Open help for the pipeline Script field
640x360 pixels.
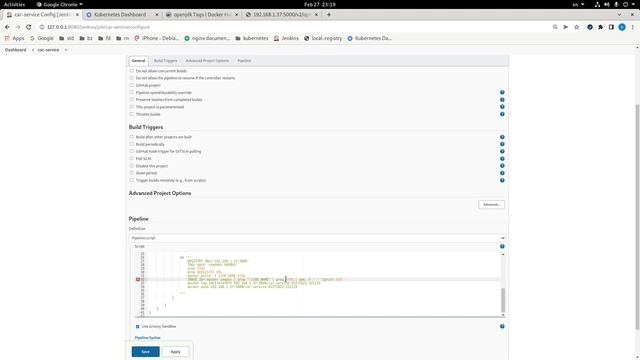[502, 247]
